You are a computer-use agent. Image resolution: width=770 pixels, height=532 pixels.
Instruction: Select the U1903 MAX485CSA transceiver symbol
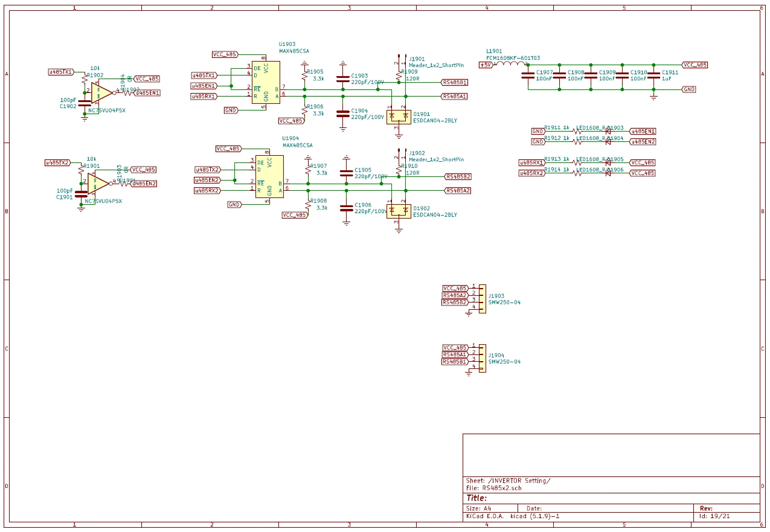click(x=266, y=83)
